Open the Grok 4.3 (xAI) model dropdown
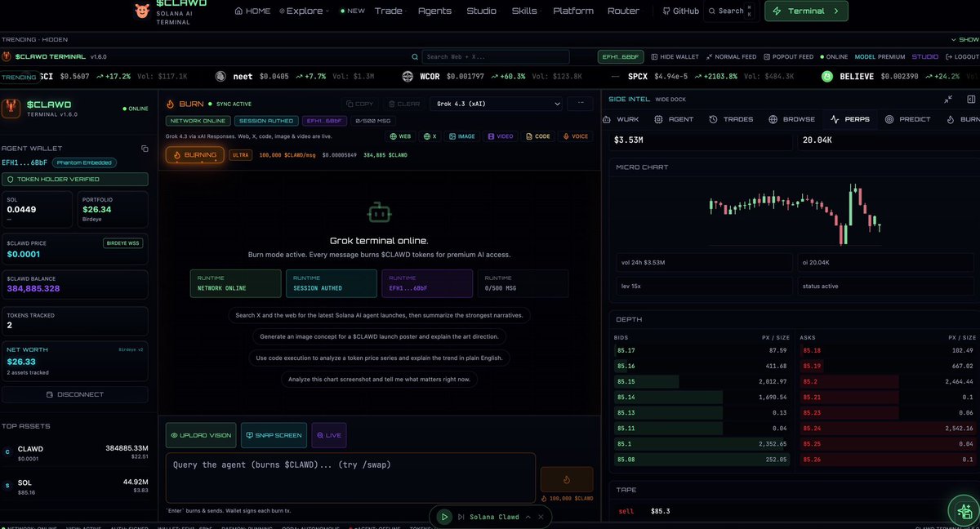 [496, 104]
